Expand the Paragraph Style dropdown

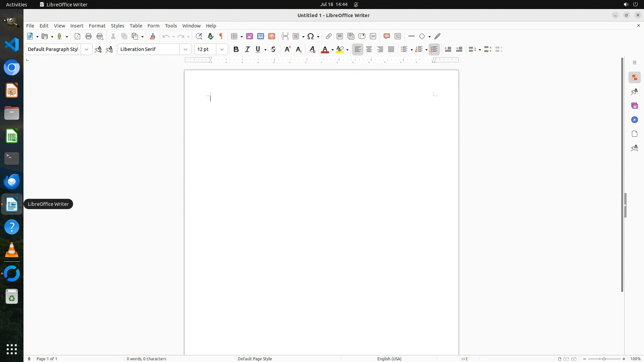click(x=87, y=49)
